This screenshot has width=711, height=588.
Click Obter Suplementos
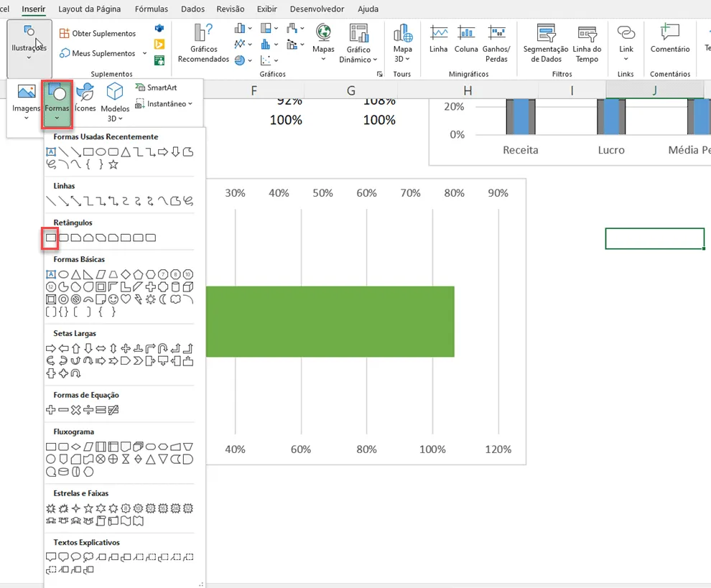98,33
